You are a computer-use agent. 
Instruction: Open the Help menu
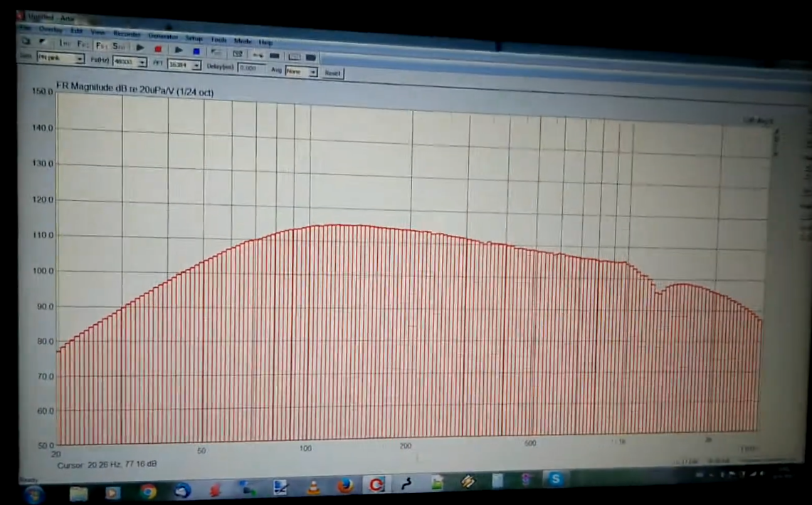[x=265, y=42]
